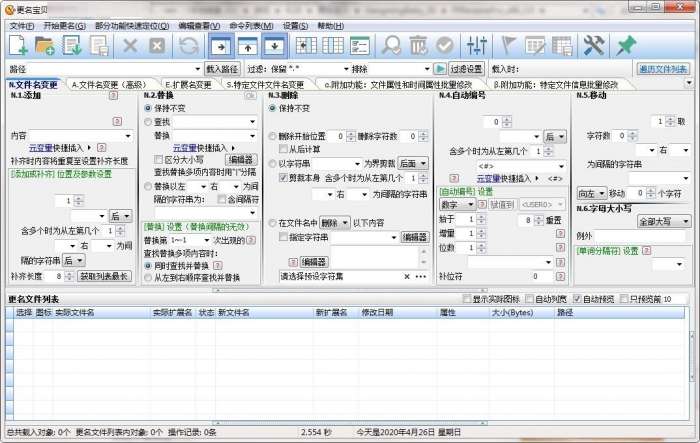Click the refresh arrows toolbar icon
The width and height of the screenshot is (700, 443).
coord(188,45)
